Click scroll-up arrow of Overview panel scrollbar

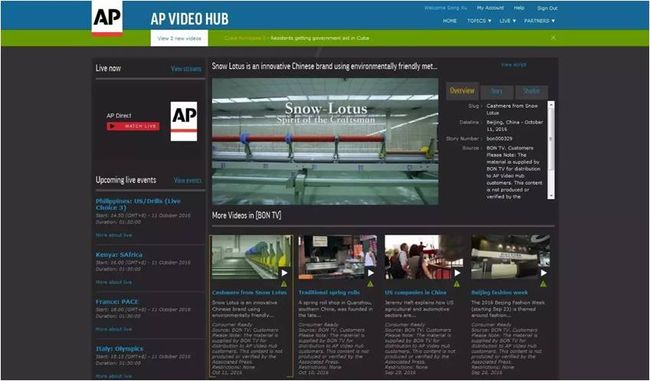coord(551,104)
